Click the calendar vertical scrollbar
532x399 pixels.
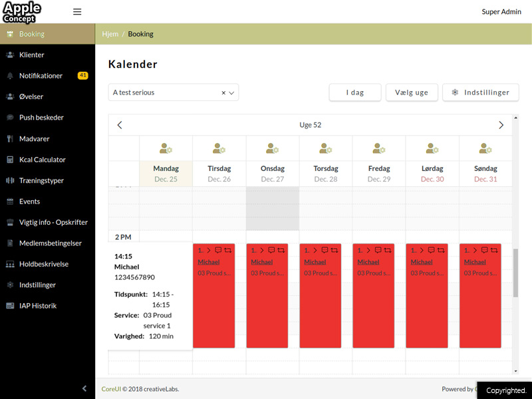click(515, 273)
